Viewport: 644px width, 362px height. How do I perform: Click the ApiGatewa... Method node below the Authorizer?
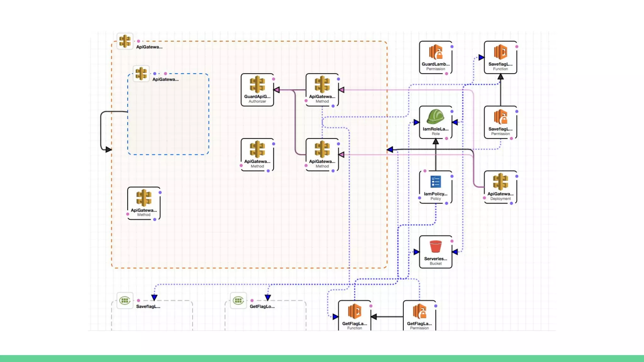257,155
